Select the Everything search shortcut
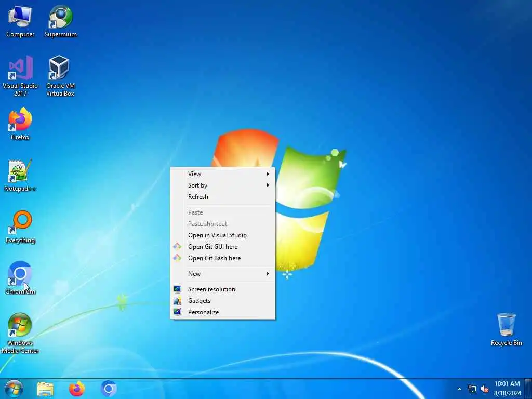The width and height of the screenshot is (532, 399). (x=20, y=227)
